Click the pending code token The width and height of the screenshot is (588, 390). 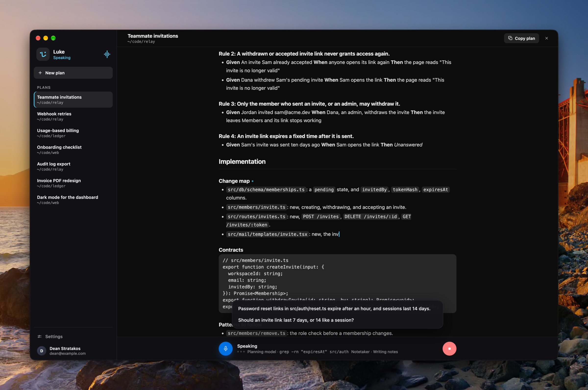coord(324,189)
